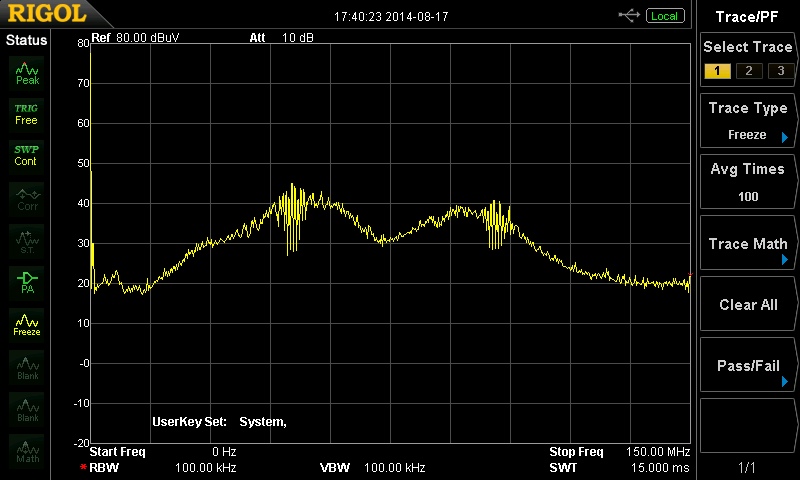
Task: Click the Clear All softkey
Action: coord(747,304)
